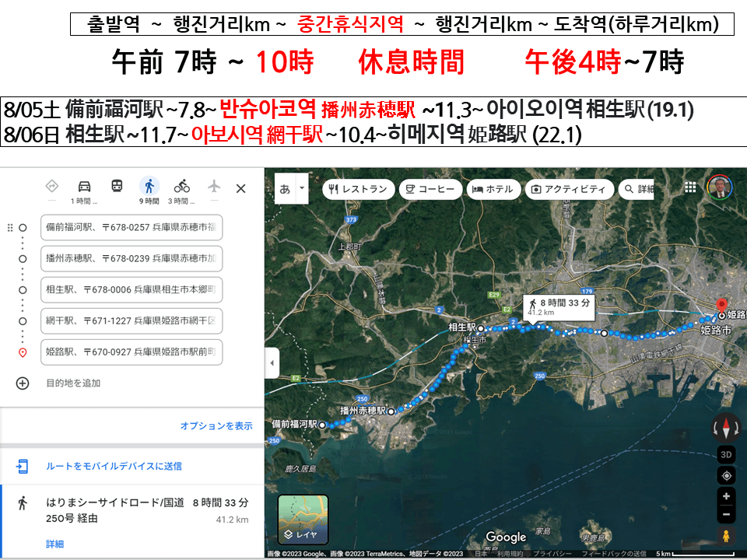Zoom out on the map
This screenshot has width=747, height=560.
pos(726,514)
